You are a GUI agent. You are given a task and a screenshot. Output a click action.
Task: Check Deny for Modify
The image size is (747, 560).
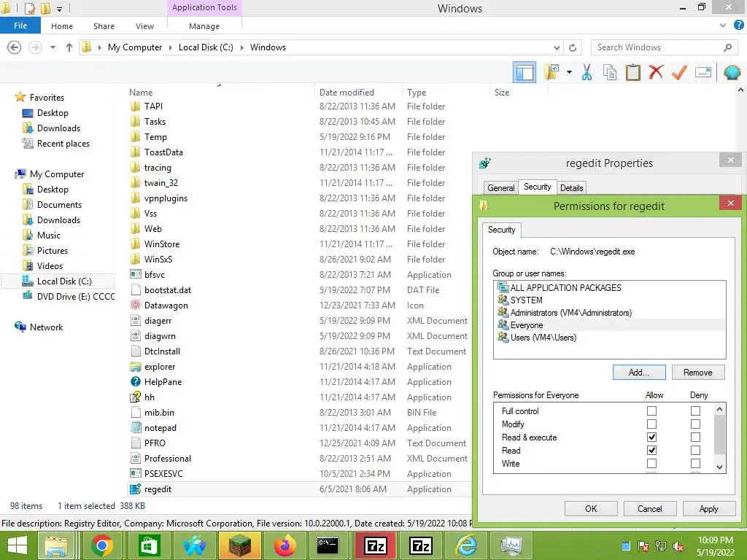(695, 424)
